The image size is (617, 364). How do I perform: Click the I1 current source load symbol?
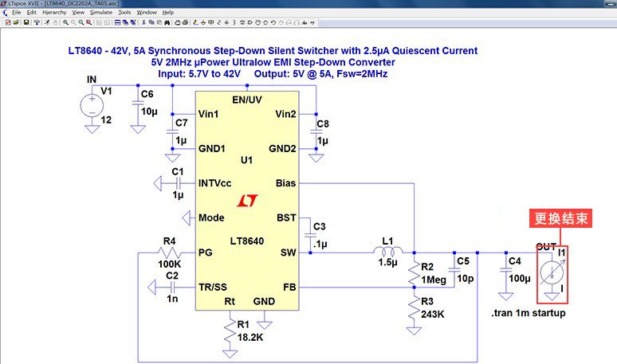(x=552, y=272)
